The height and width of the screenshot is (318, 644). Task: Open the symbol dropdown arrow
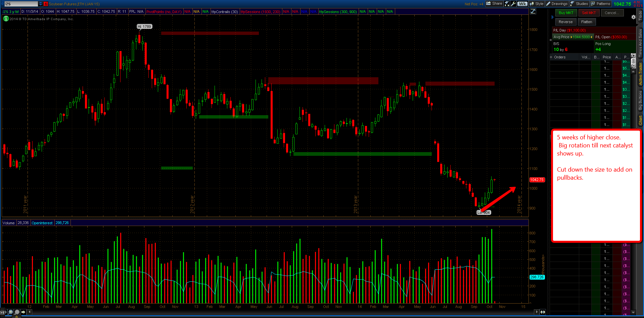[41, 4]
